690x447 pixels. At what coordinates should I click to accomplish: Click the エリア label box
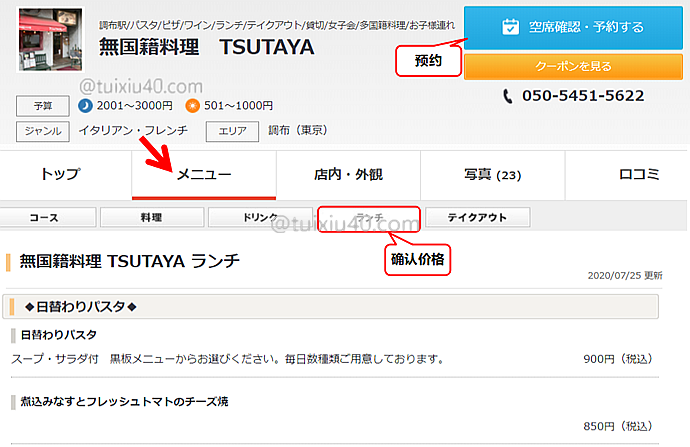click(x=232, y=131)
